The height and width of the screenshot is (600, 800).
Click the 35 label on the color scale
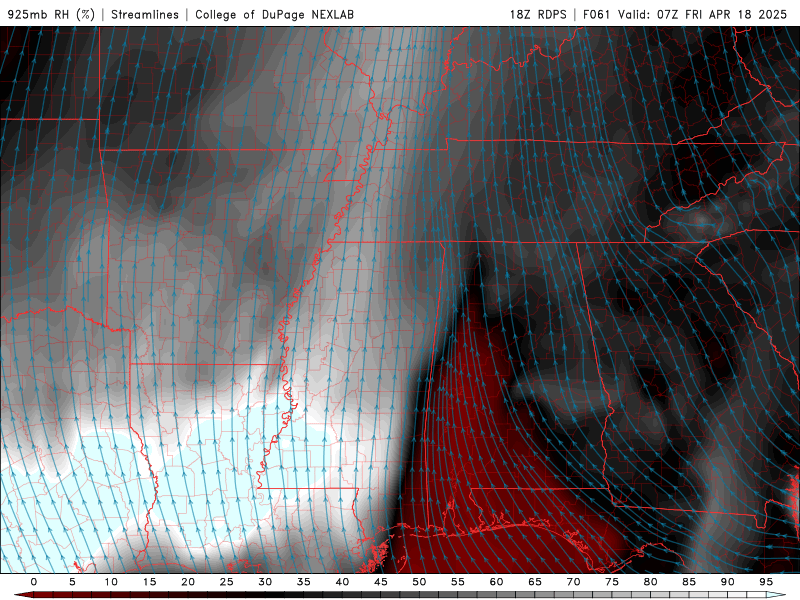(x=304, y=582)
